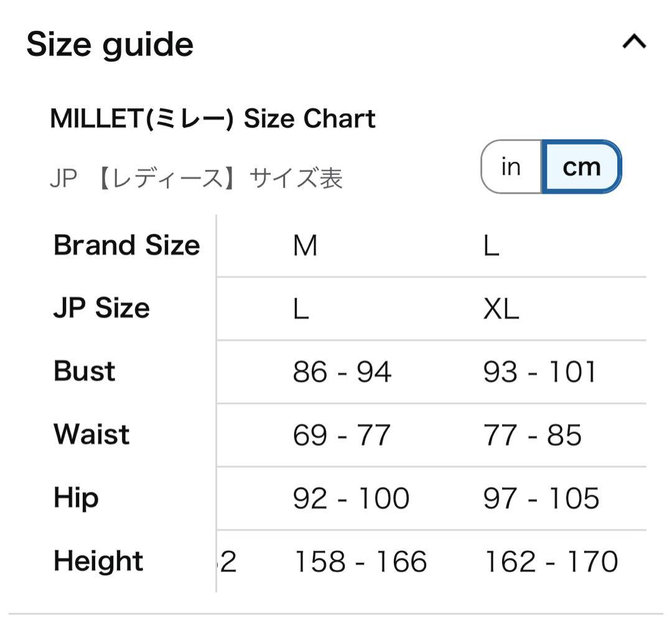The image size is (672, 617).
Task: Select the Waist row label
Action: 91,434
